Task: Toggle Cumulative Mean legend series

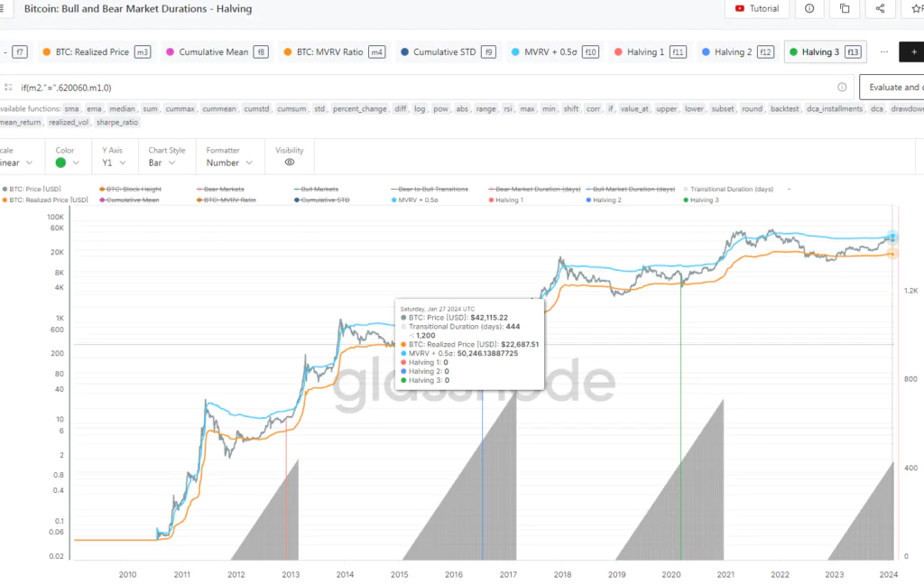Action: tap(130, 200)
